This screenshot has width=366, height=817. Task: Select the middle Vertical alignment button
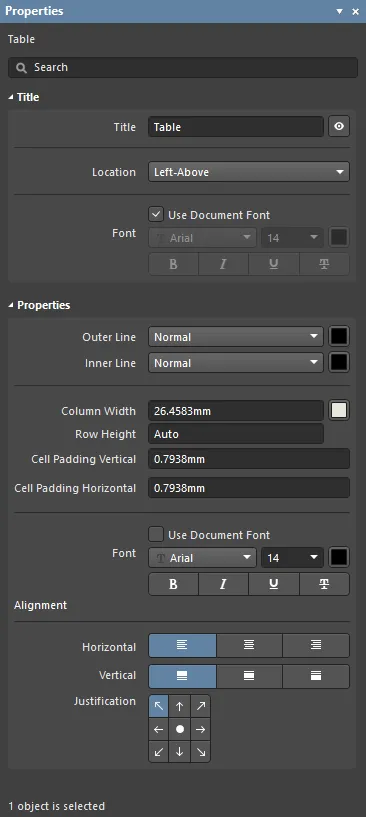tap(249, 676)
